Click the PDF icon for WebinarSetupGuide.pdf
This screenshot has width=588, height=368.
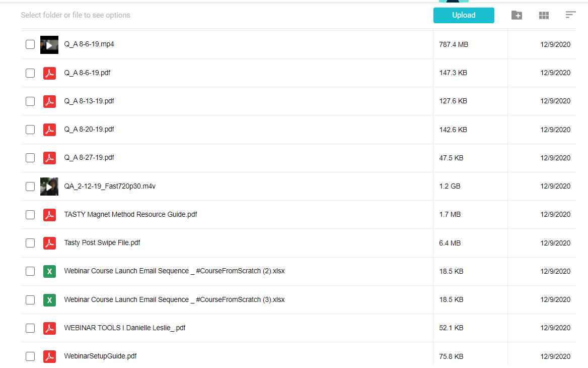(49, 356)
